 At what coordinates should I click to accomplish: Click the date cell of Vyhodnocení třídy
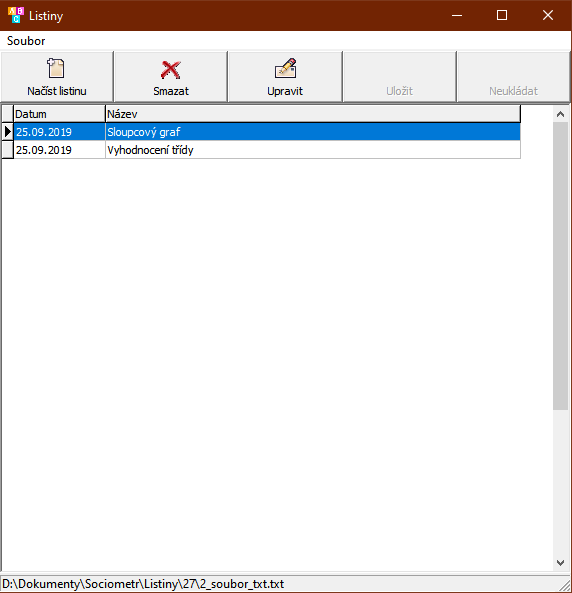59,150
